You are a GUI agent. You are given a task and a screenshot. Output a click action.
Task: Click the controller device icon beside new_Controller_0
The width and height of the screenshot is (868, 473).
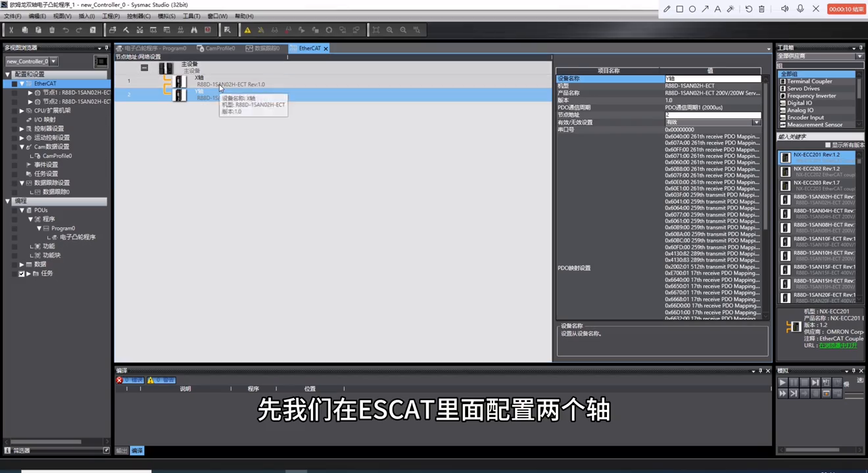tap(101, 62)
